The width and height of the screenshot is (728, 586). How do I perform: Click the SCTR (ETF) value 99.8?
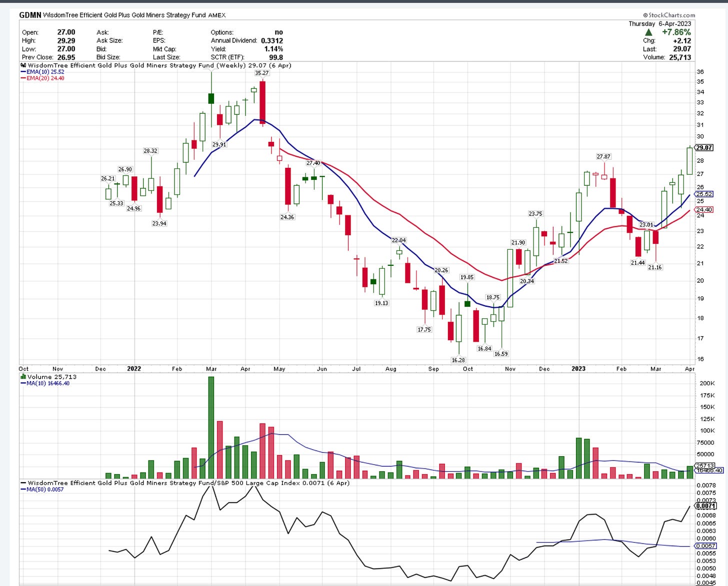coord(276,57)
